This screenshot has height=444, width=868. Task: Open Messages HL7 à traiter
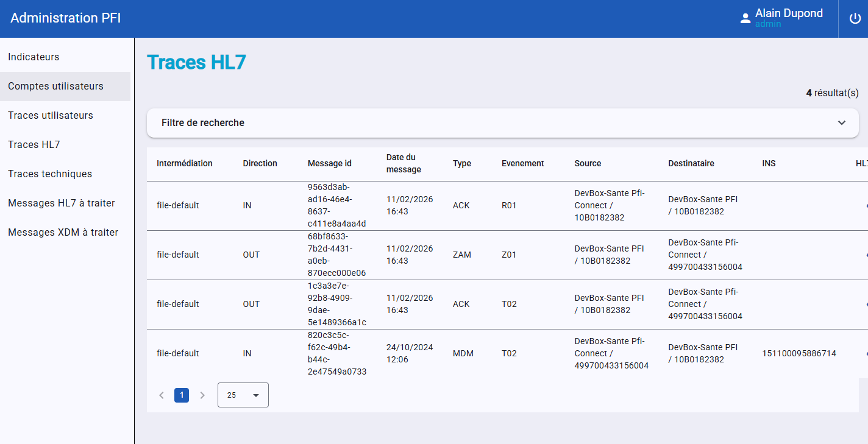click(62, 203)
